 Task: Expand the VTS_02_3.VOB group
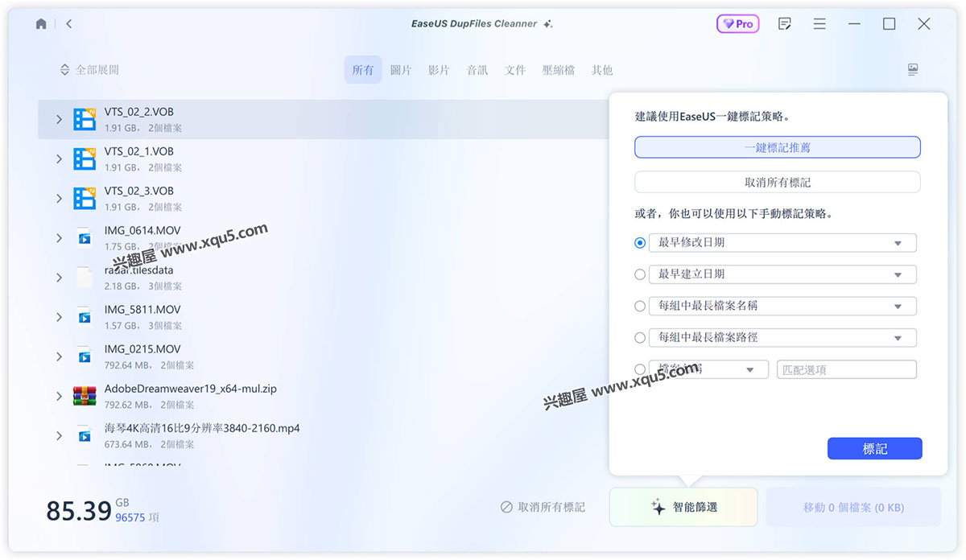(x=59, y=198)
